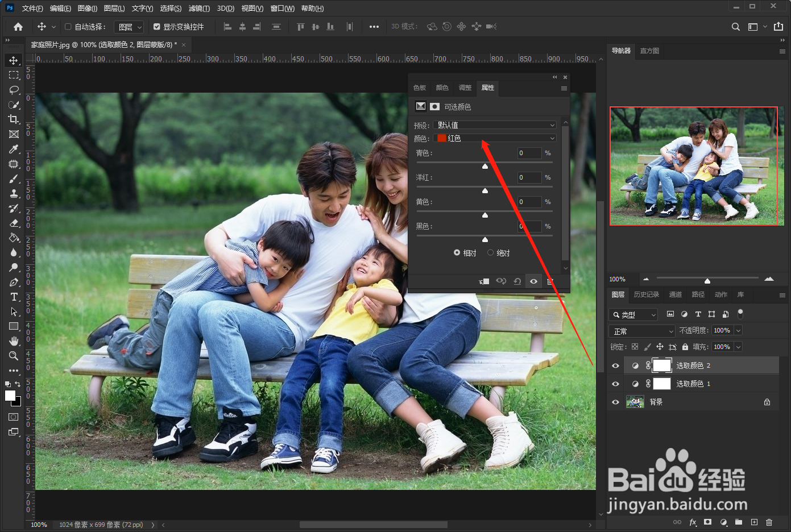
Task: Select the Quick Selection tool
Action: tap(14, 105)
